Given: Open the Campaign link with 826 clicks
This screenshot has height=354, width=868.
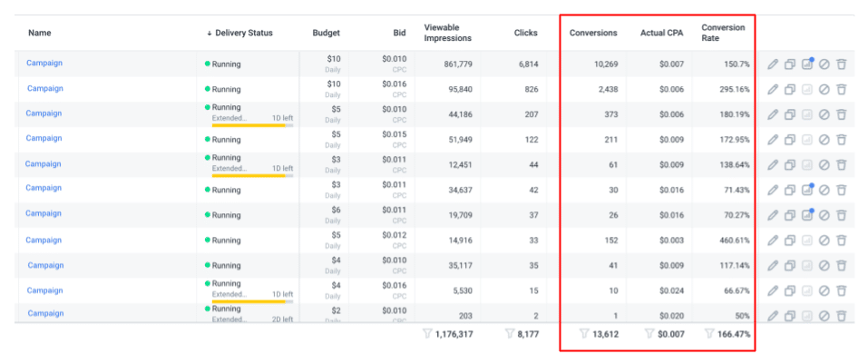Looking at the screenshot, I should click(x=44, y=88).
